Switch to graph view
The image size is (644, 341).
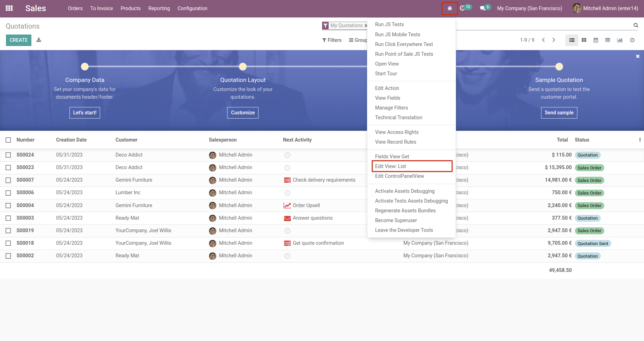tap(620, 40)
